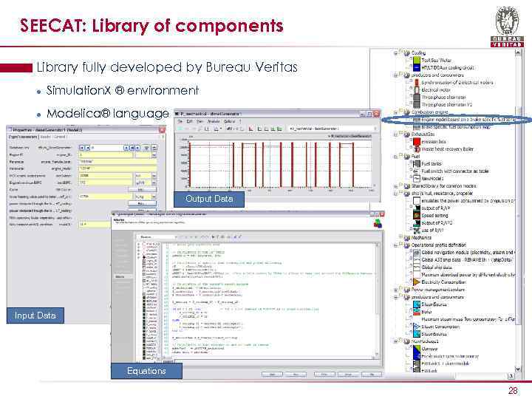532x399 pixels.
Task: Click the Speed setting component icon
Action: click(417, 216)
